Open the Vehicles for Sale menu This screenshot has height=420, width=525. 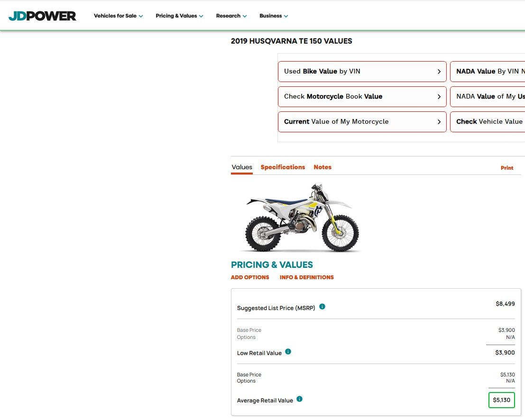(118, 16)
